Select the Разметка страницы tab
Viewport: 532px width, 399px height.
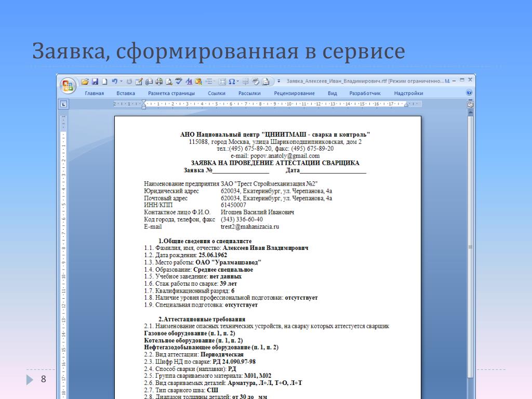[x=171, y=94]
